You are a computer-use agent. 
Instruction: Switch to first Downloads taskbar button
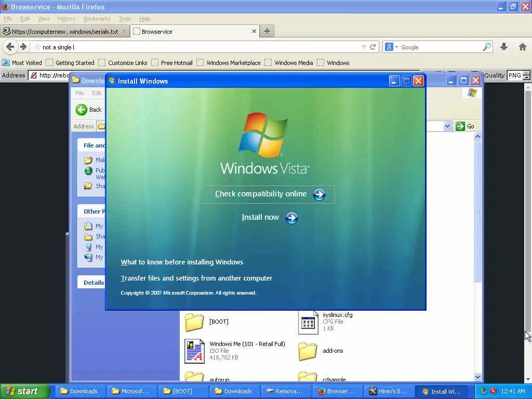(x=79, y=391)
